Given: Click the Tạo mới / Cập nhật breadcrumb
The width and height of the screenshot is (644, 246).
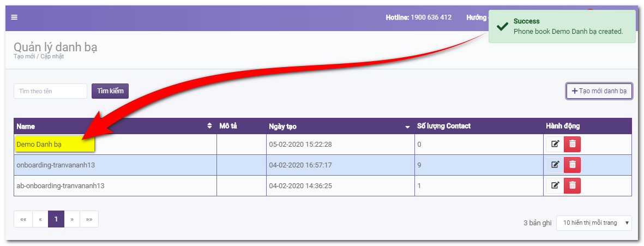Looking at the screenshot, I should point(39,57).
